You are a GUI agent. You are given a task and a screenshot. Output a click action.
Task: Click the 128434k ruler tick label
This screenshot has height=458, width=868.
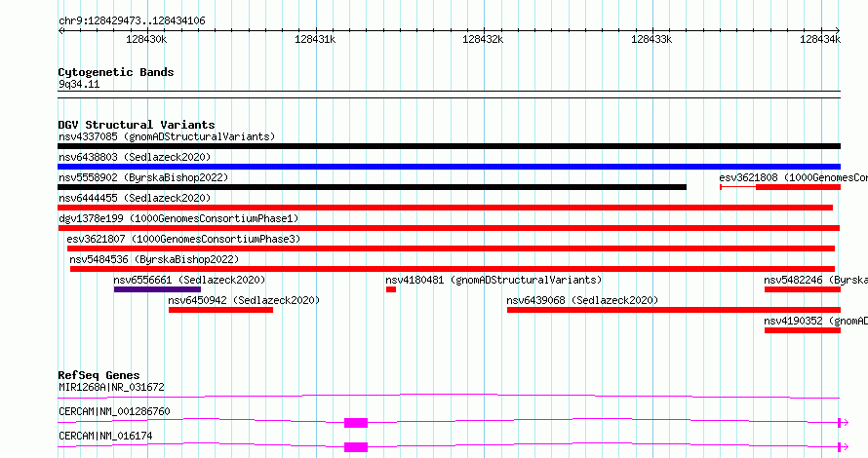pos(820,39)
